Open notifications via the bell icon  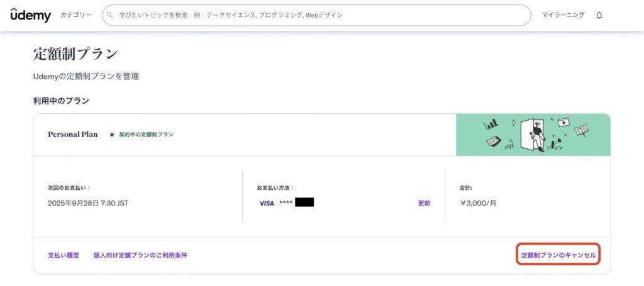(x=599, y=15)
